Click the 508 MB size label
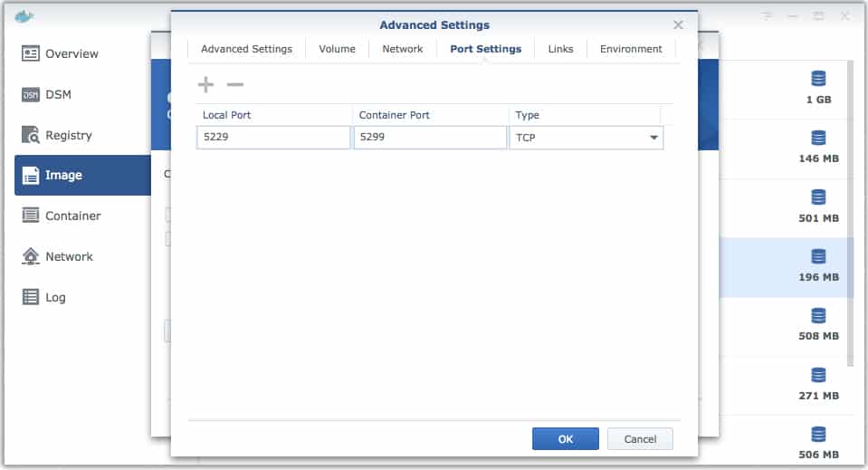The image size is (868, 470). [819, 336]
